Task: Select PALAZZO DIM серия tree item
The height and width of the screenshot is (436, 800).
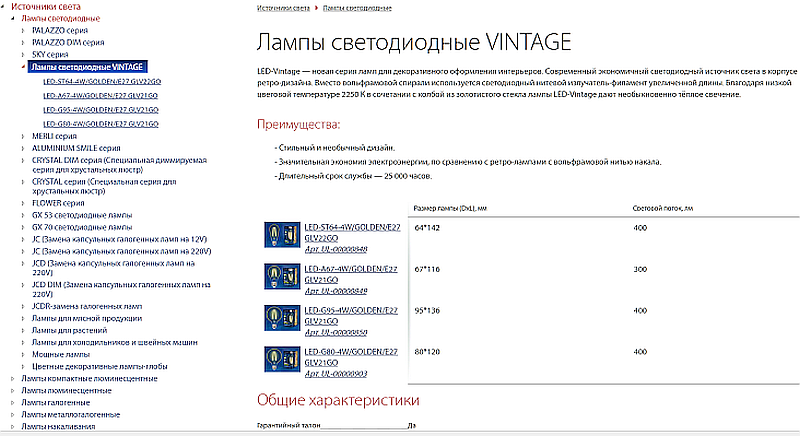Action: (68, 42)
